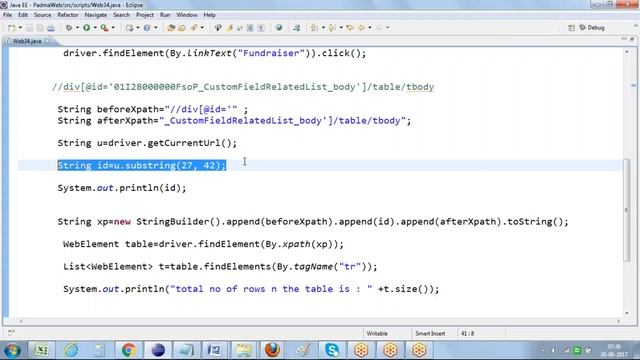The image size is (640, 360).
Task: Open the Project menu
Action: pos(145,15)
